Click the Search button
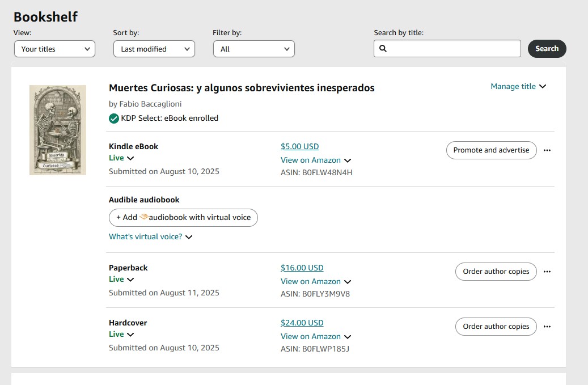 547,49
